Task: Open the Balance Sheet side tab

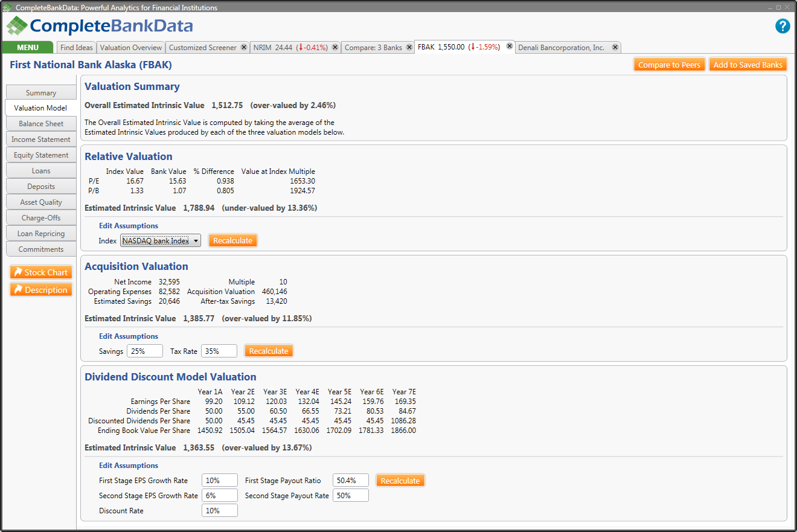Action: [x=41, y=124]
